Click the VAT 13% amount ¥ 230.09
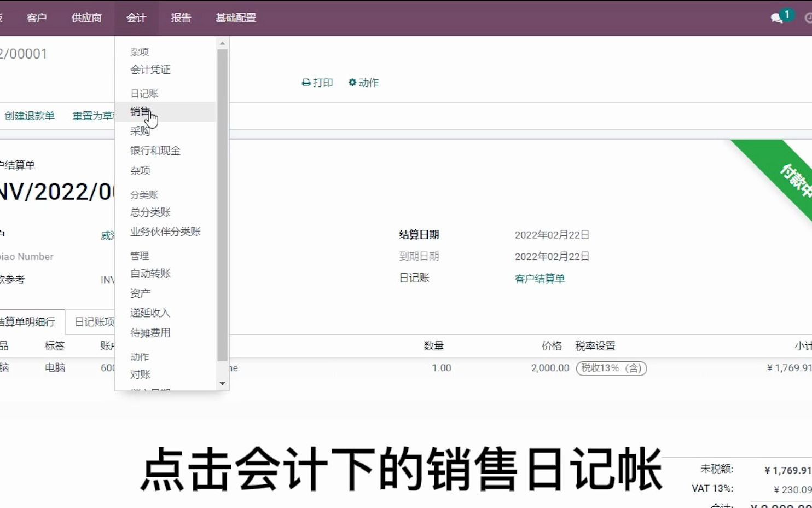This screenshot has width=812, height=508. pos(792,490)
